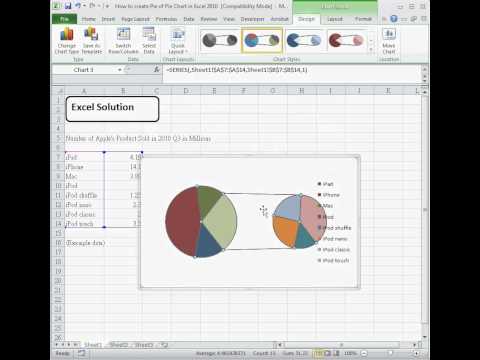The width and height of the screenshot is (480, 360).
Task: Click the Move Chart icon
Action: 389,41
